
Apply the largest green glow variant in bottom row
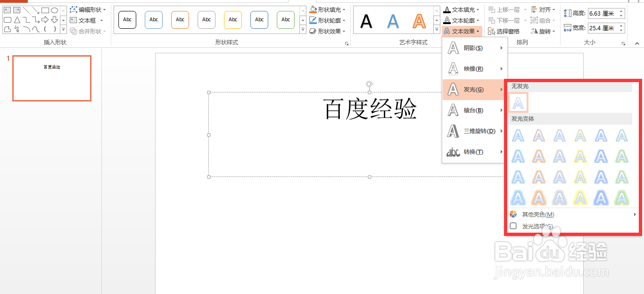622,197
